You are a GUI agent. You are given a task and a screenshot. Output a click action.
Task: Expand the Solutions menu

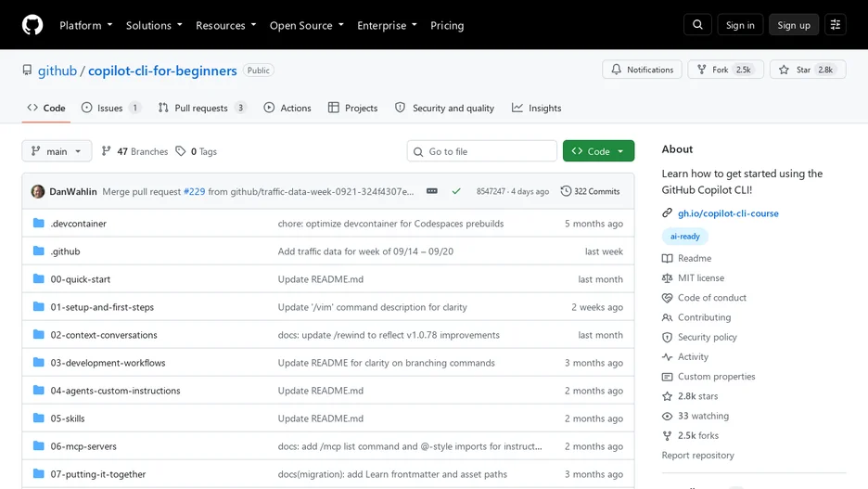pos(154,25)
